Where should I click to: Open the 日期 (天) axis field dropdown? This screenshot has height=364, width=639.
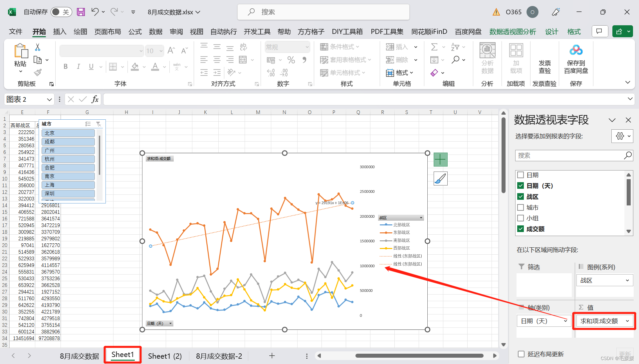[x=565, y=321]
